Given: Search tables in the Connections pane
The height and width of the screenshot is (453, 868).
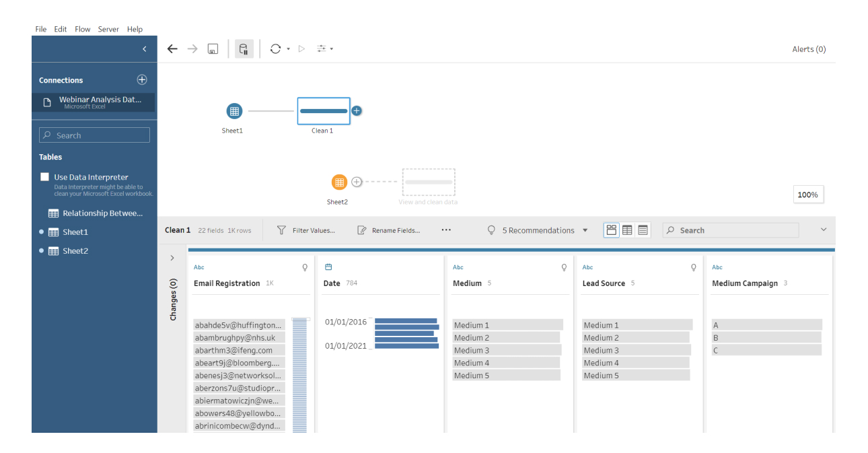Looking at the screenshot, I should pos(94,135).
